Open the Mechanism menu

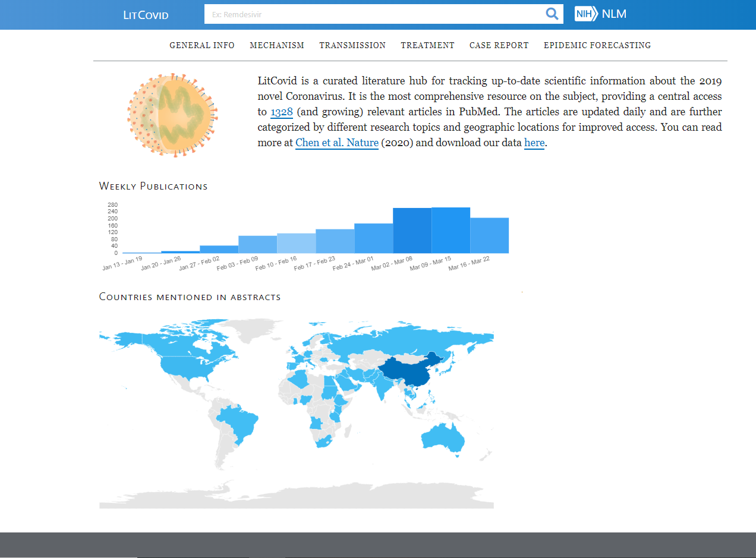277,45
